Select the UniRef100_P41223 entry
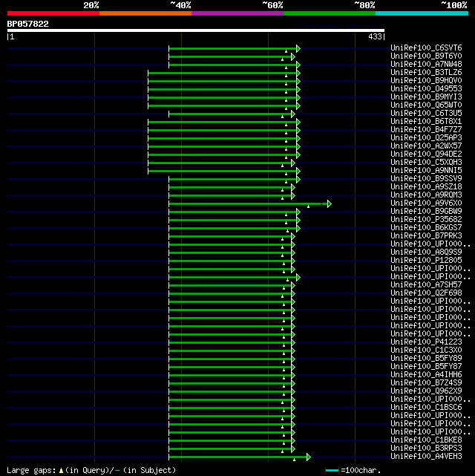This screenshot has width=475, height=476. click(426, 342)
